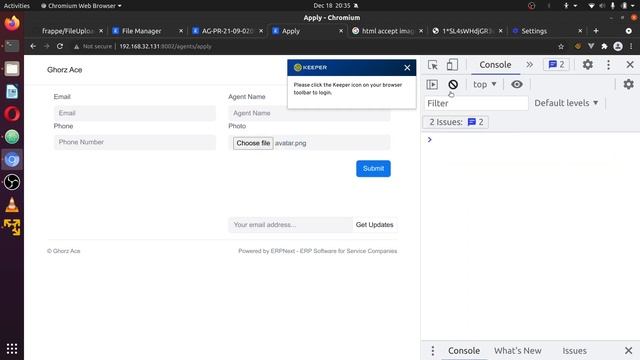Open the Chromium three-dot menu
The width and height of the screenshot is (640, 360).
(631, 47)
